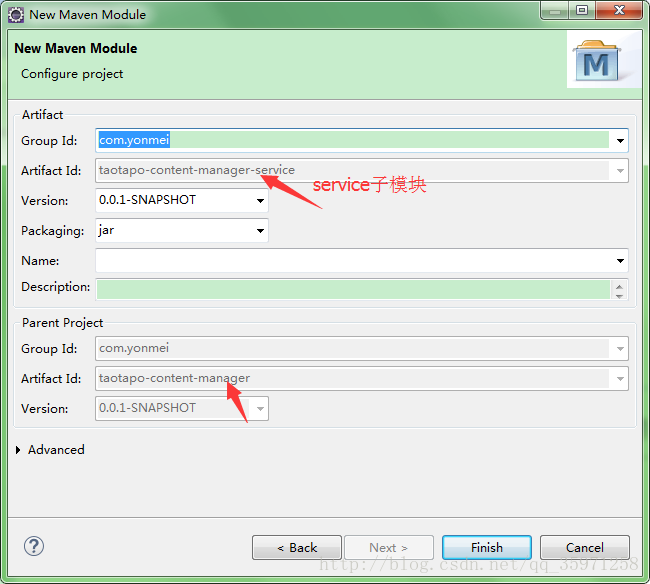650x584 pixels.
Task: Open the Parent Project Group Id dropdown arrow
Action: [620, 349]
